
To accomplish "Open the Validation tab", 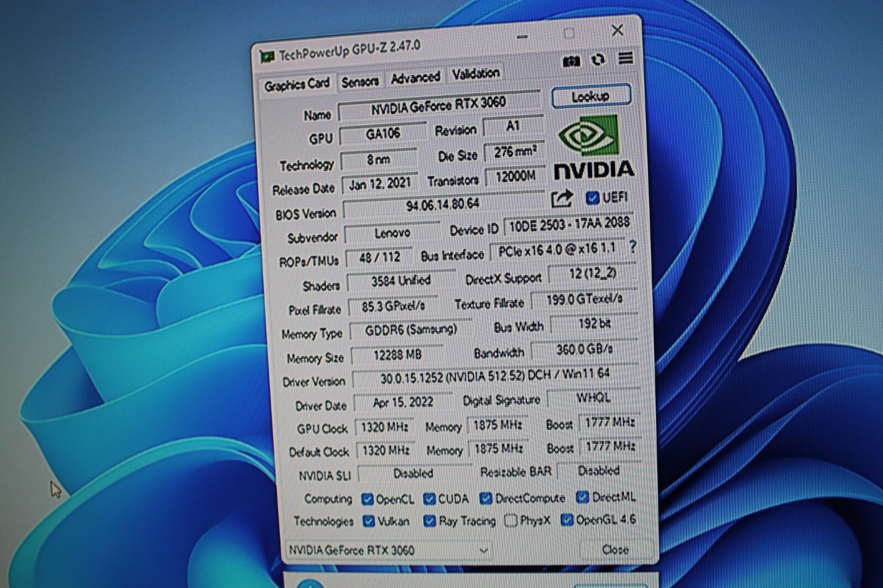I will pyautogui.click(x=476, y=74).
